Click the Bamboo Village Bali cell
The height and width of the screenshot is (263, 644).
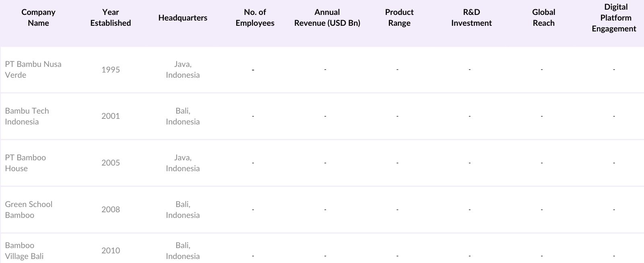tap(24, 251)
